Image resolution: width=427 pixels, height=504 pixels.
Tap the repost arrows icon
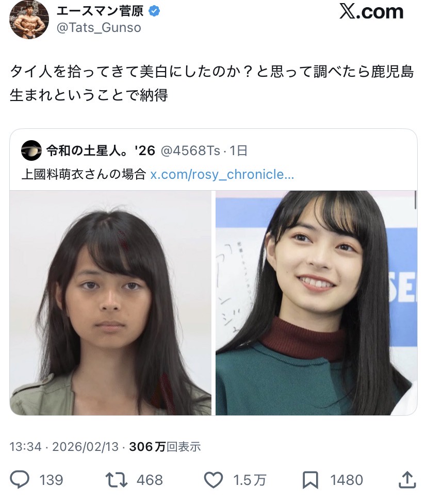[x=117, y=480]
